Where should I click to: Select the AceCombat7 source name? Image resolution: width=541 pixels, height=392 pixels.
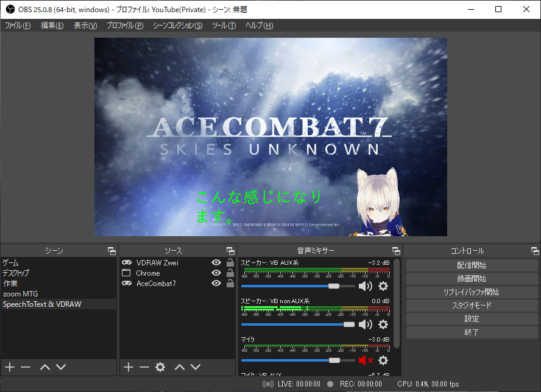click(156, 284)
